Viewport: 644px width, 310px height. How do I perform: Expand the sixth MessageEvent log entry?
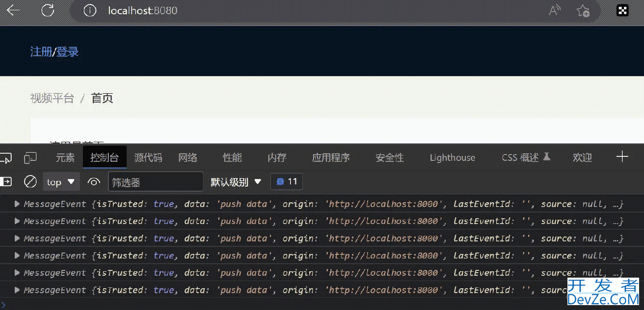point(17,290)
